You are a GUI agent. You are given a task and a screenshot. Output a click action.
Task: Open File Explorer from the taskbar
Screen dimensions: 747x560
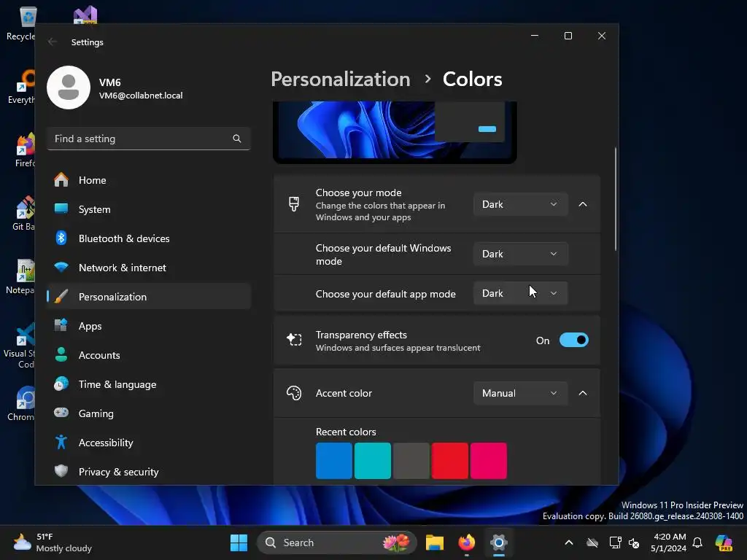point(435,542)
